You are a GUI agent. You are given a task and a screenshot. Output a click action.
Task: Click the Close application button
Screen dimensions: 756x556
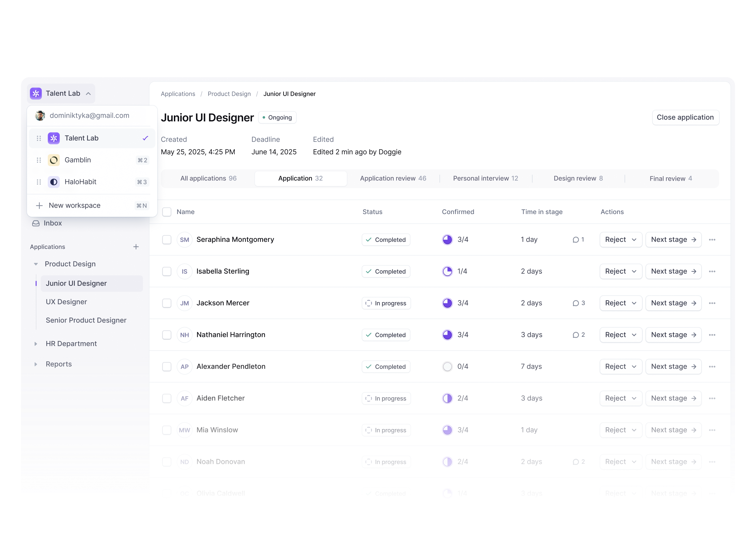pos(685,117)
